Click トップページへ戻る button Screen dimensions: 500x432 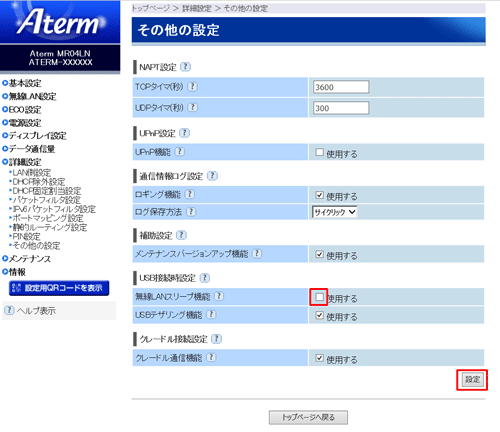click(308, 417)
